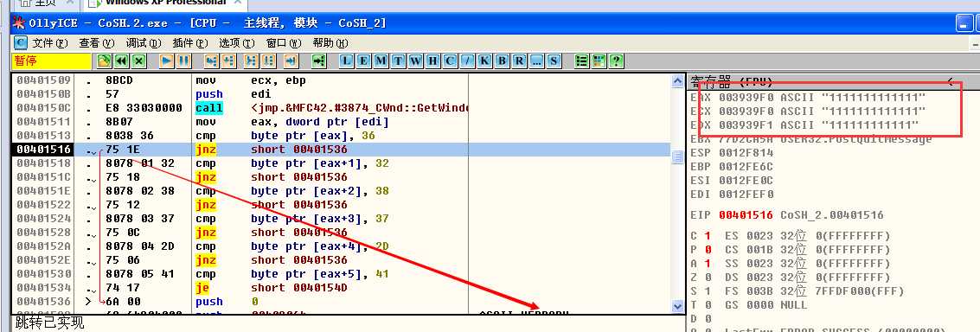Click the call GetWindowText instruction
The width and height of the screenshot is (980, 332).
pos(331,108)
